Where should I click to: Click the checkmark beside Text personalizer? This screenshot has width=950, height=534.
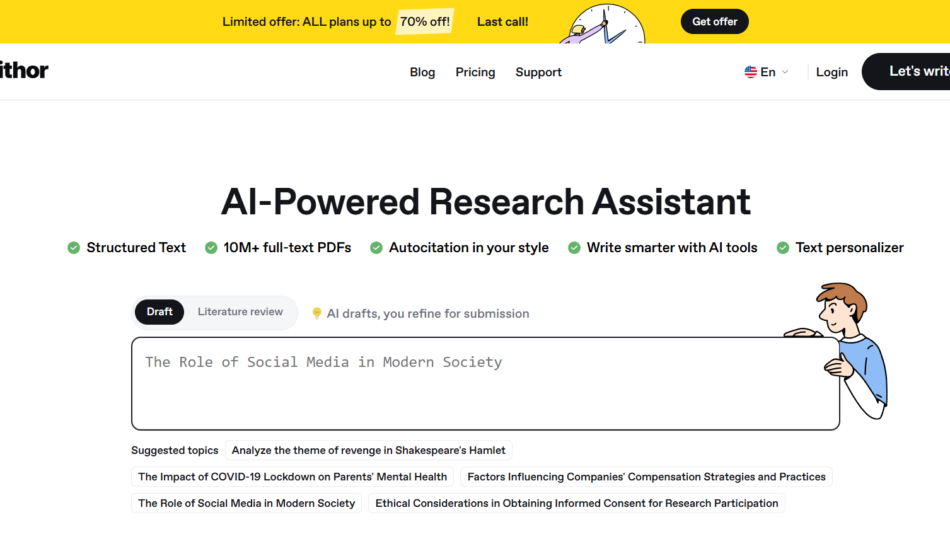pyautogui.click(x=783, y=248)
